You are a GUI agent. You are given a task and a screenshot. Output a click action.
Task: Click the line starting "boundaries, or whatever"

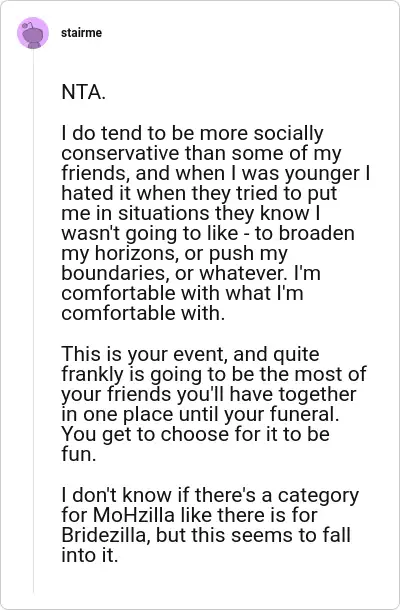[191, 273]
